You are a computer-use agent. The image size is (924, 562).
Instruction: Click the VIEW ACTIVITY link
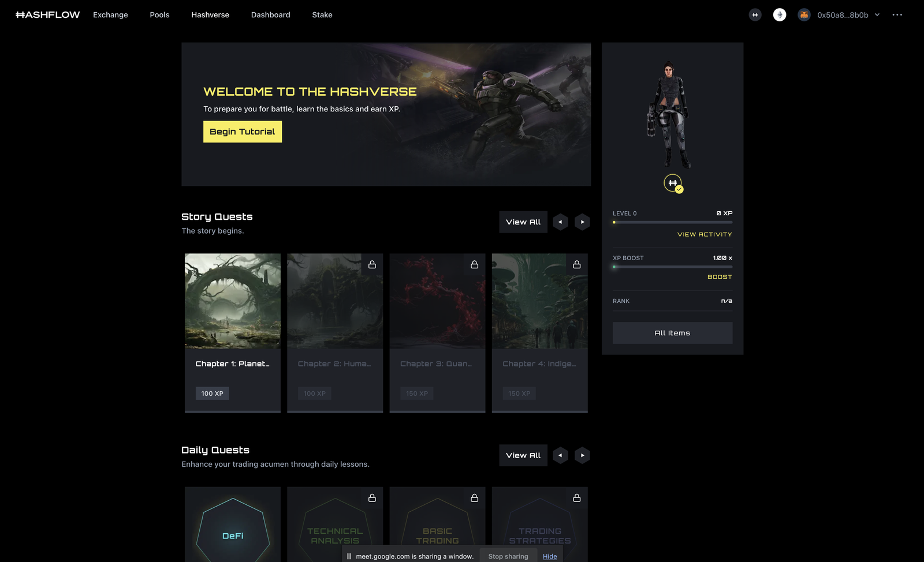[x=705, y=234]
